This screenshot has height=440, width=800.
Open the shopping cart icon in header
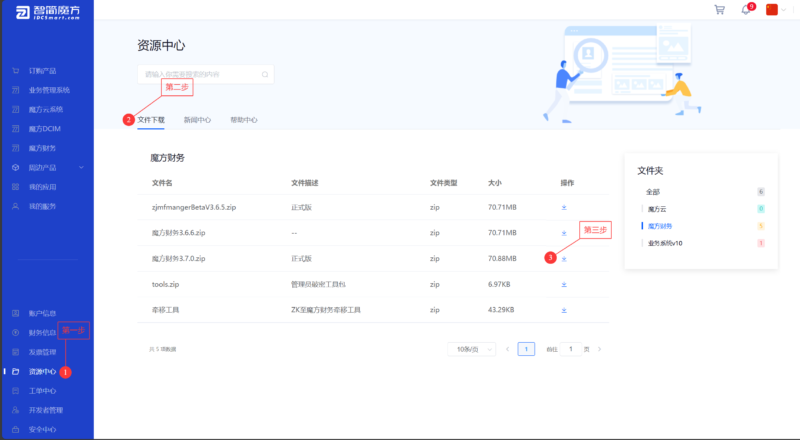tap(719, 10)
